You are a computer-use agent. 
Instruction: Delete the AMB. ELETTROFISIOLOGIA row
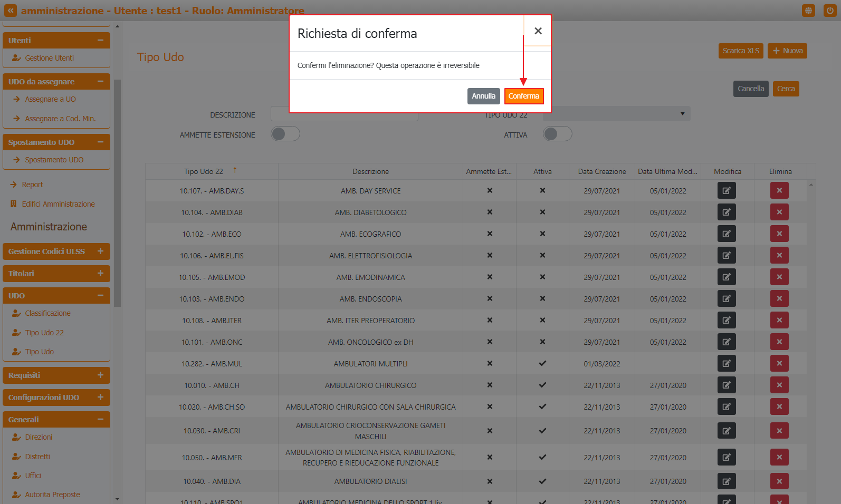point(779,255)
